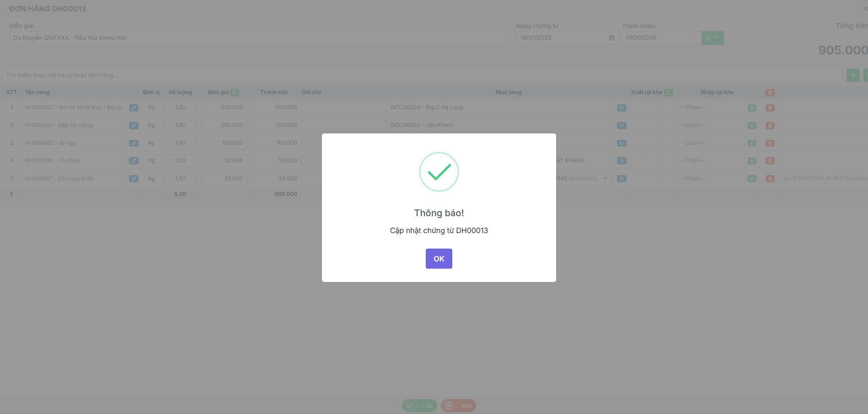Click OK to dismiss the notification

click(439, 259)
